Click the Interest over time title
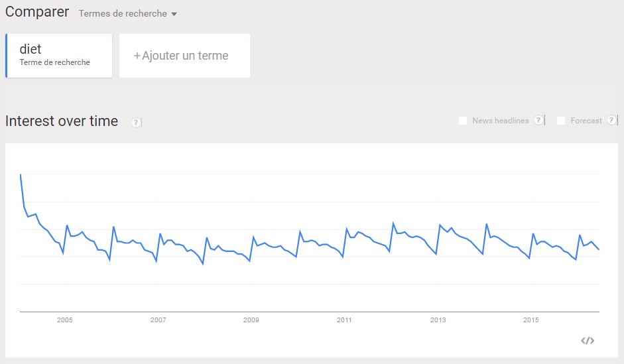The height and width of the screenshot is (364, 624). pos(62,121)
